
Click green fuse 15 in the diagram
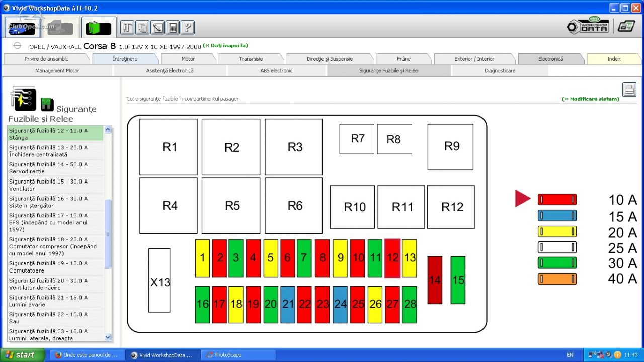click(x=458, y=280)
